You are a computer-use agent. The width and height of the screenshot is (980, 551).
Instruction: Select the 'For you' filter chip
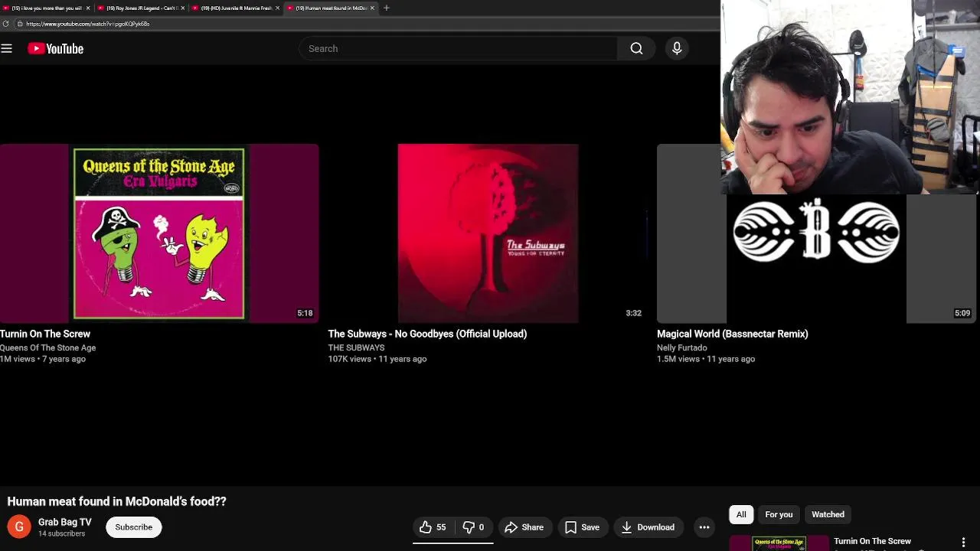(x=779, y=514)
